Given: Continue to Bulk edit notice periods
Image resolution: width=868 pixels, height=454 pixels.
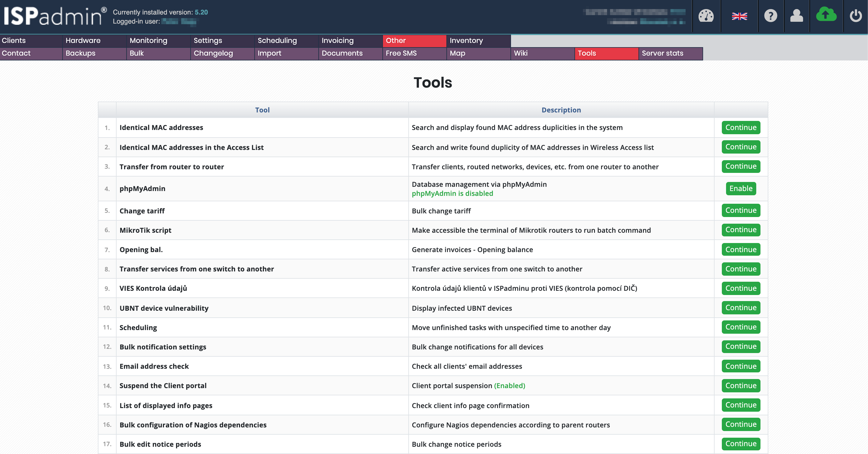Looking at the screenshot, I should click(741, 444).
